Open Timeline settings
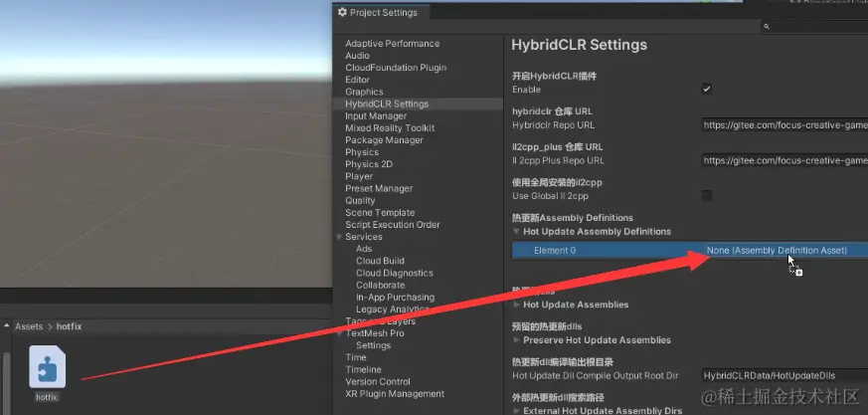 click(x=363, y=369)
